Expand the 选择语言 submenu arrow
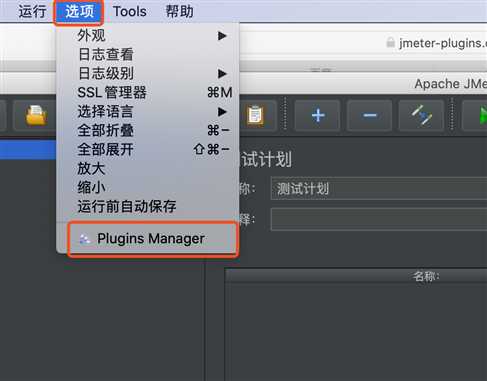 [x=222, y=112]
